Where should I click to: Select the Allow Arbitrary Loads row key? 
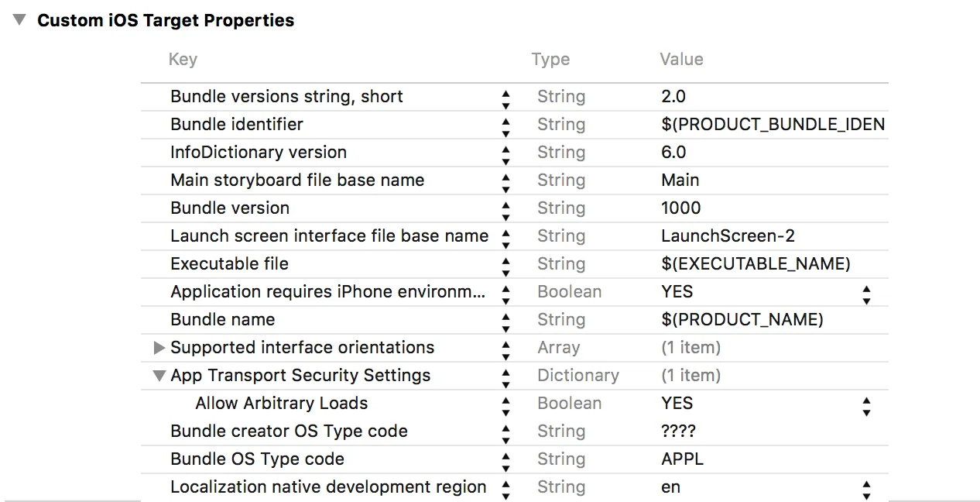click(281, 404)
